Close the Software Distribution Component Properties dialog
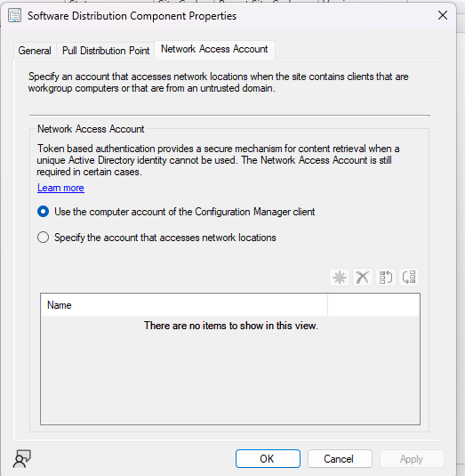Screen dimensions: 465x476 pos(443,15)
